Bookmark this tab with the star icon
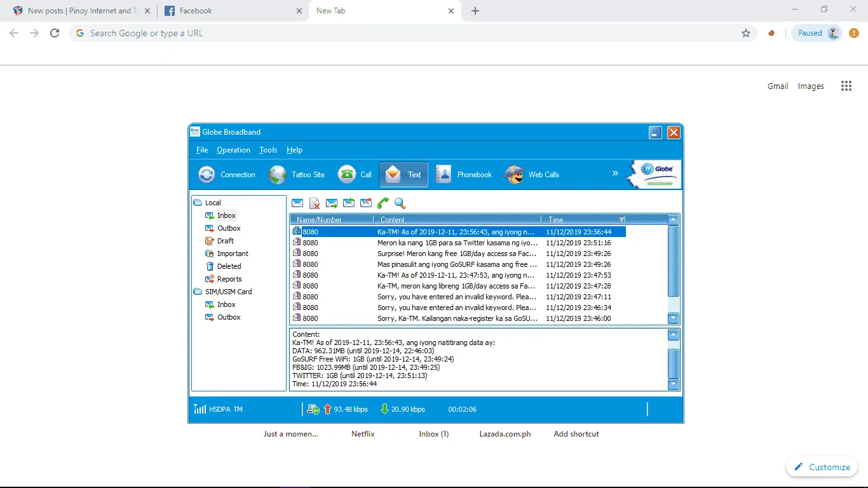868x488 pixels. pos(746,33)
